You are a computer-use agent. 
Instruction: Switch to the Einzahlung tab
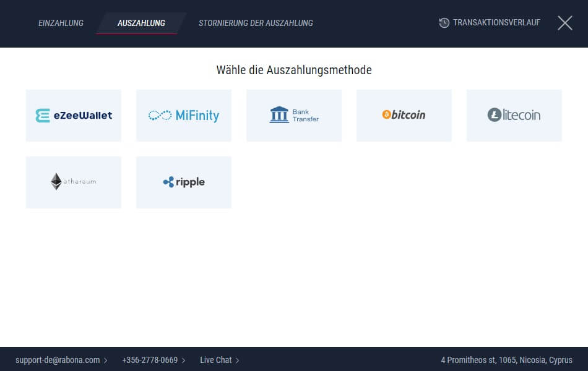(x=61, y=23)
